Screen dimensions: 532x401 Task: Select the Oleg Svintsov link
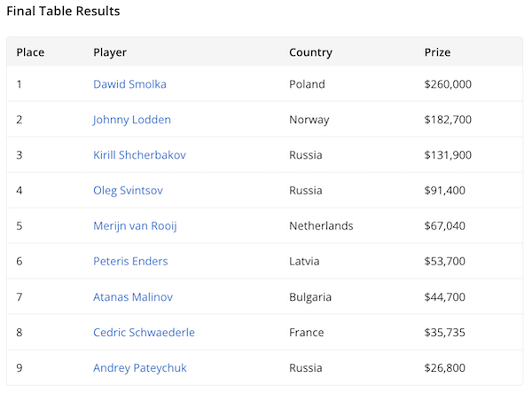coord(128,191)
